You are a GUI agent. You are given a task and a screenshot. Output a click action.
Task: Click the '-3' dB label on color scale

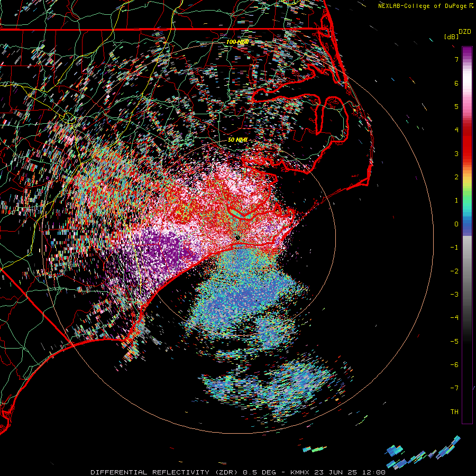click(454, 295)
